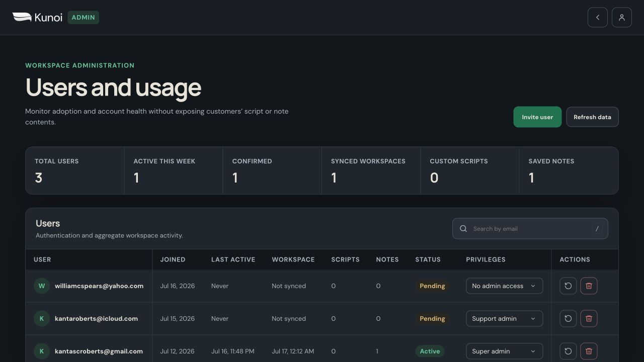The height and width of the screenshot is (362, 644).
Task: Click joined date Jul 12, 2026
Action: click(177, 351)
